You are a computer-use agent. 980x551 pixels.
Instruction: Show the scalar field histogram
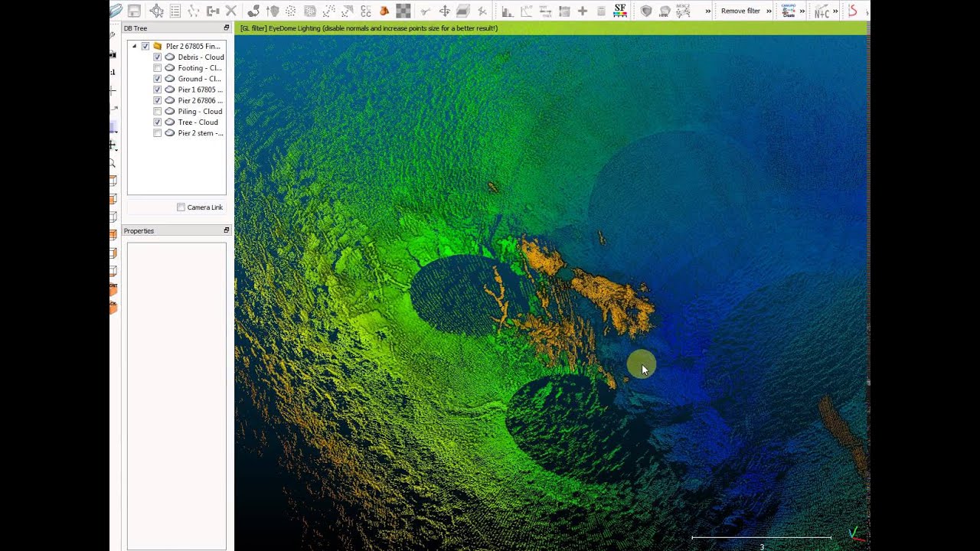[508, 11]
